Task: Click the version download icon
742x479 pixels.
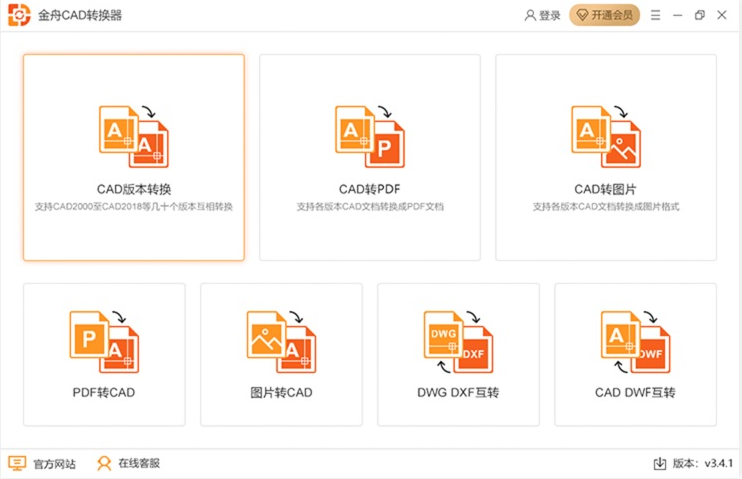Action: (x=660, y=463)
